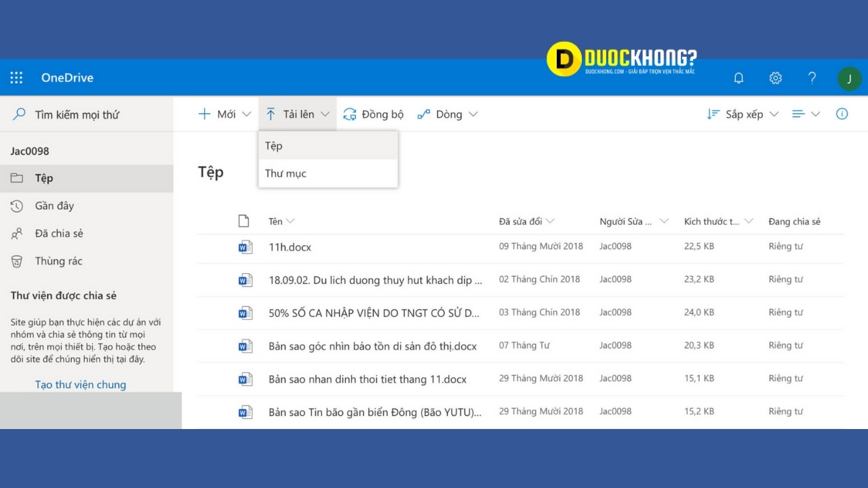
Task: Click Word icon for Bản sao nhan dinh file
Action: point(245,380)
